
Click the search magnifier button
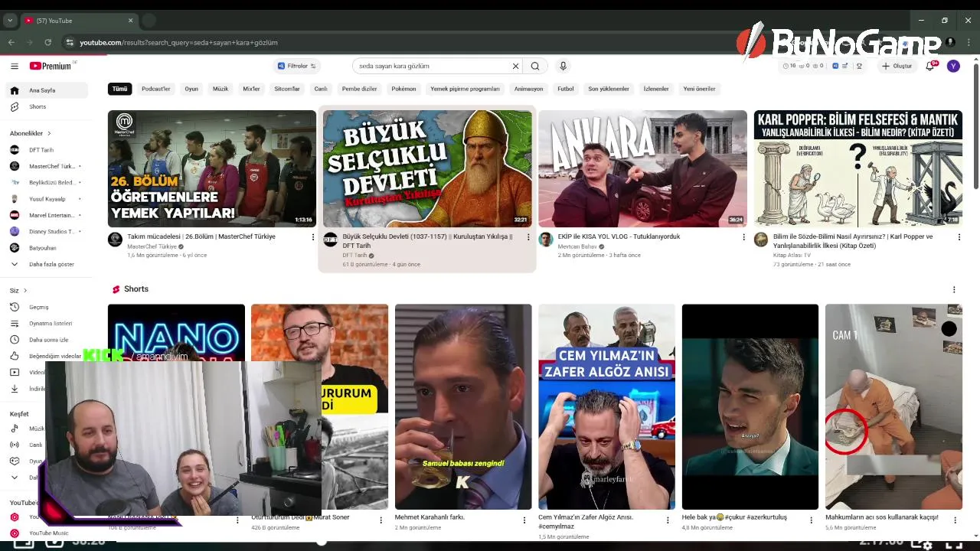tap(535, 66)
